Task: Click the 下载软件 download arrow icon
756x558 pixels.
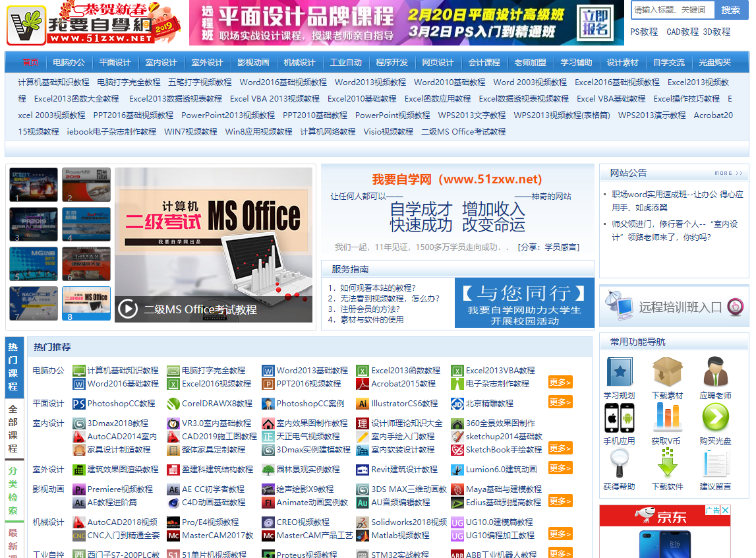Action: click(x=667, y=463)
